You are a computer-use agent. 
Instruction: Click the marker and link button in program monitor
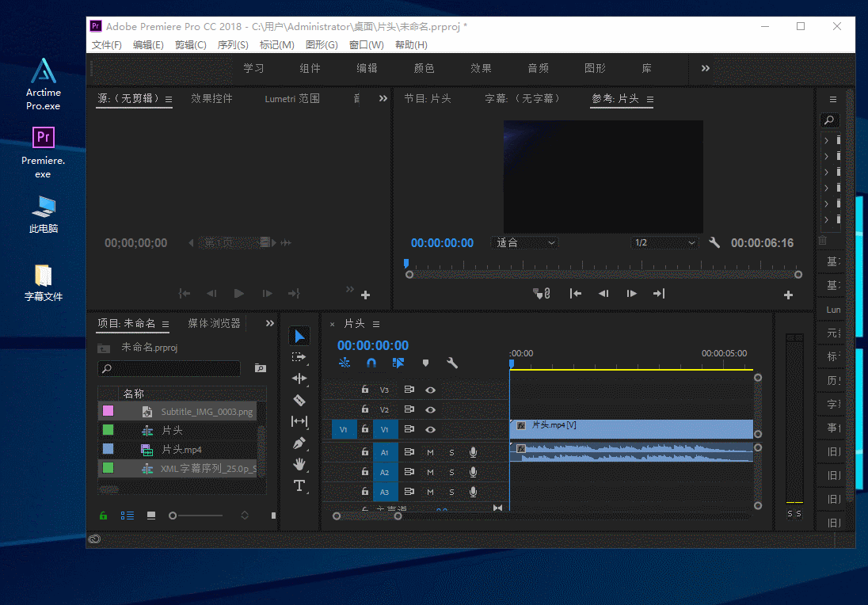pyautogui.click(x=541, y=294)
